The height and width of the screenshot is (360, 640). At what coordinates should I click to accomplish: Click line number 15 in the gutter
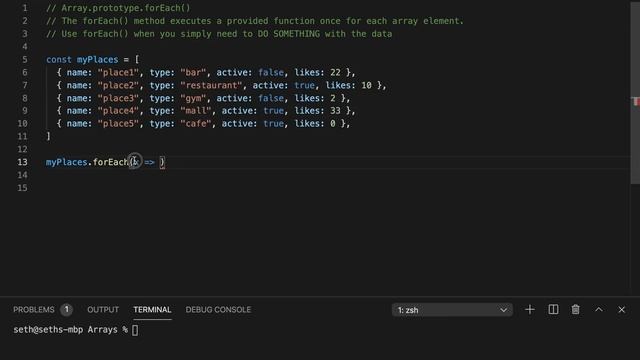pyautogui.click(x=22, y=188)
